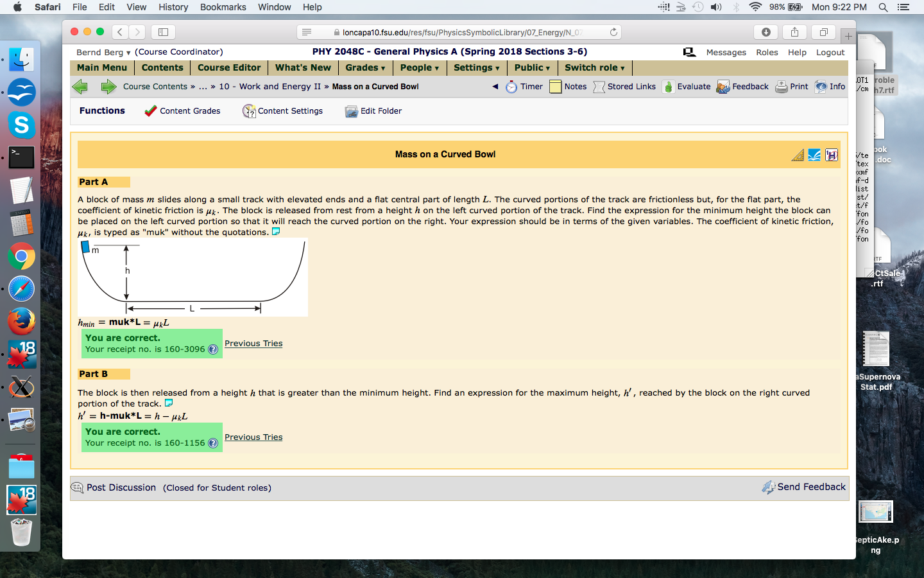
Task: Click the H icon in problem header
Action: tap(832, 155)
